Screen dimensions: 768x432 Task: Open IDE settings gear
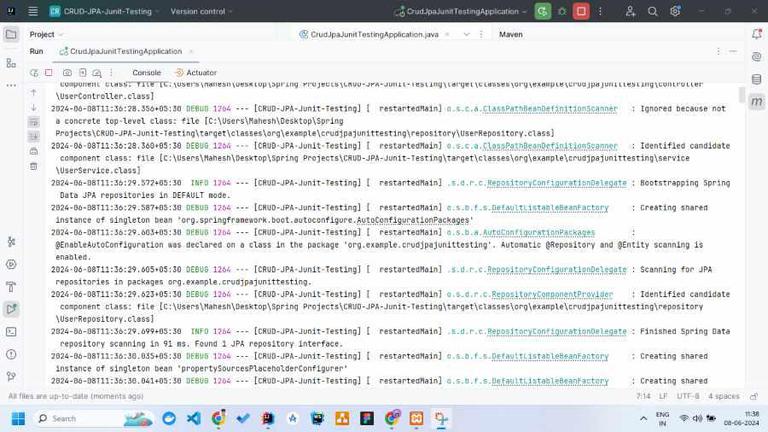coord(675,11)
